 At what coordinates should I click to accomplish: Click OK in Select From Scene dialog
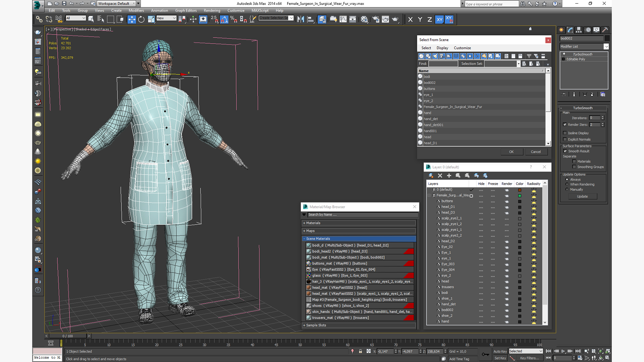(x=512, y=152)
